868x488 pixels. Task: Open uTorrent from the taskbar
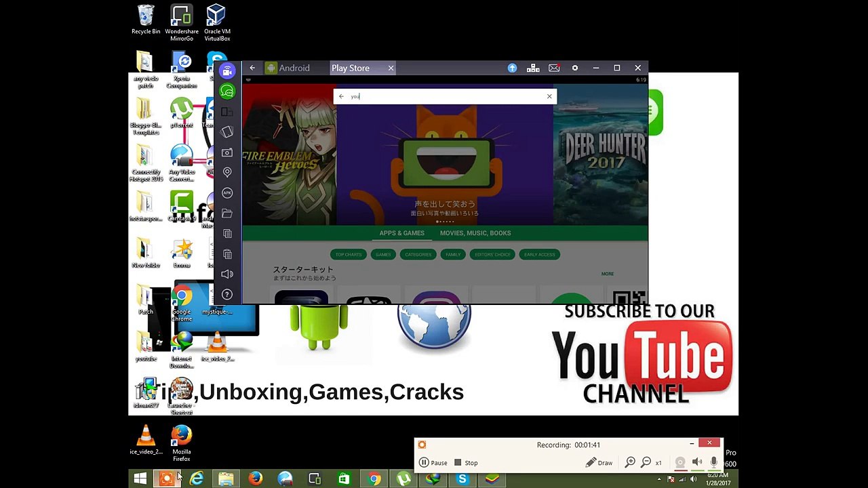click(403, 479)
